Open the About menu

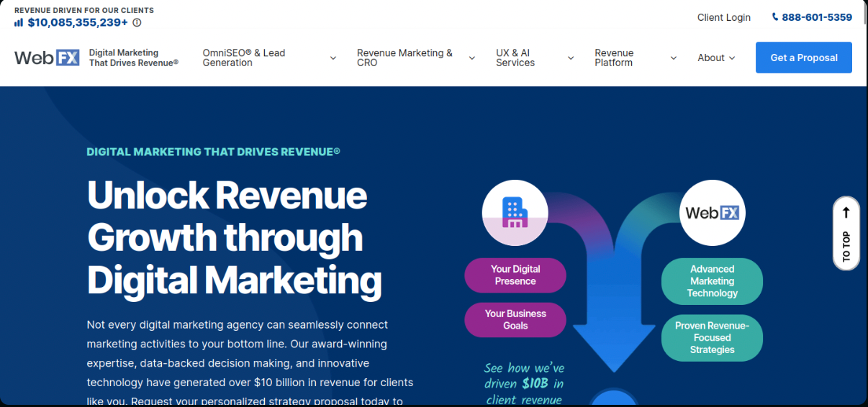(x=716, y=58)
